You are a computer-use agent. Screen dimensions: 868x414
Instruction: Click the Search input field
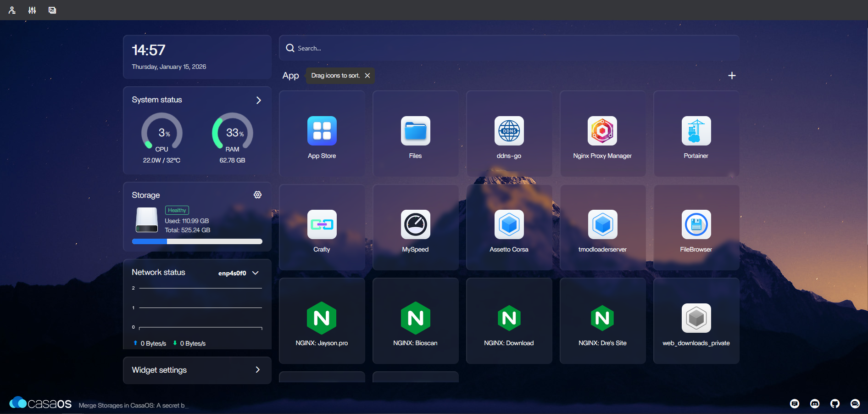click(x=509, y=48)
